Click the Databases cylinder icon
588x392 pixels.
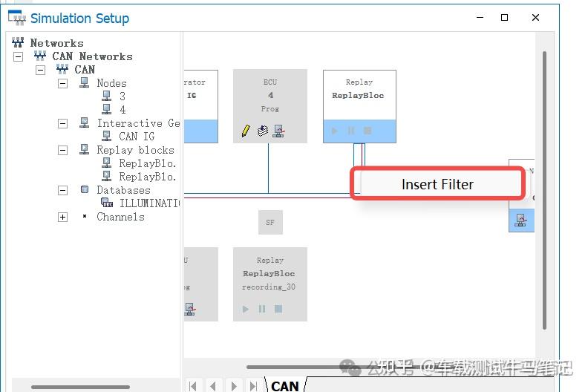click(85, 189)
